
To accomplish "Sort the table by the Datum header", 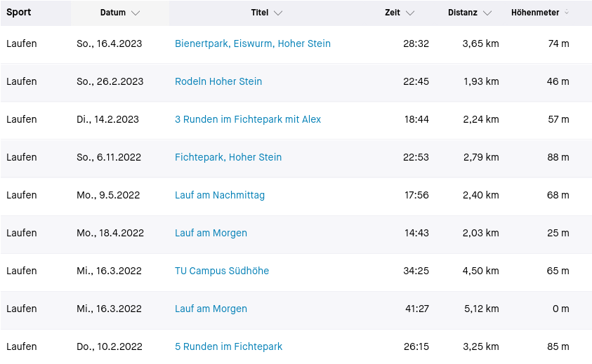I will click(x=112, y=13).
